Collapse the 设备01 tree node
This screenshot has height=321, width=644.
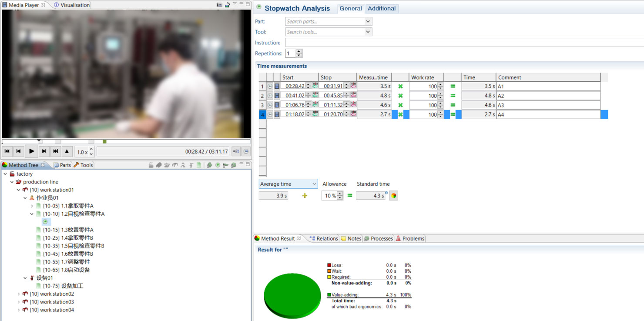tap(25, 278)
